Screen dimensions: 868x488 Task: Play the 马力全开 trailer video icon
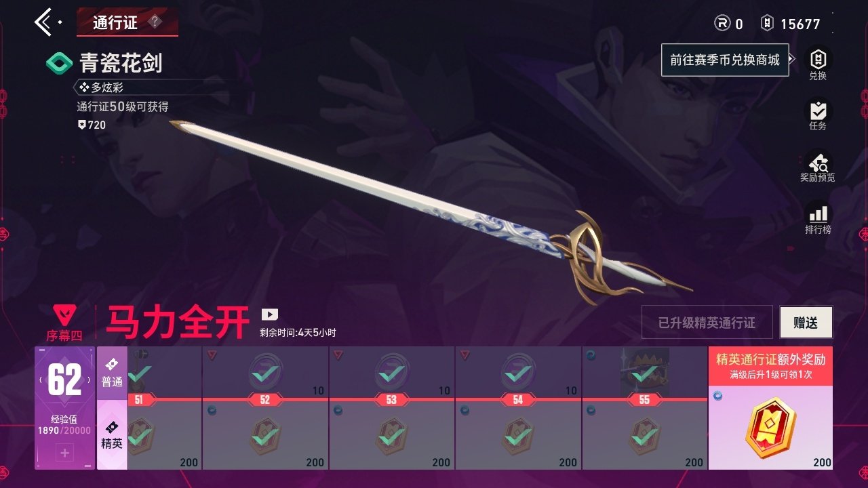(x=270, y=314)
